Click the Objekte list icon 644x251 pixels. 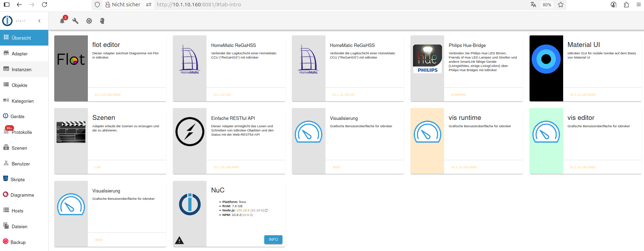(6, 84)
